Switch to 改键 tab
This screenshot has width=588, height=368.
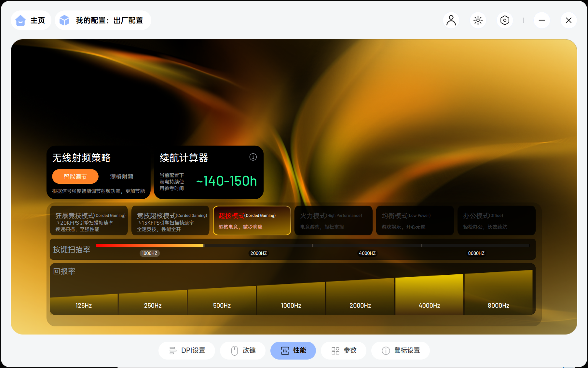tap(243, 350)
